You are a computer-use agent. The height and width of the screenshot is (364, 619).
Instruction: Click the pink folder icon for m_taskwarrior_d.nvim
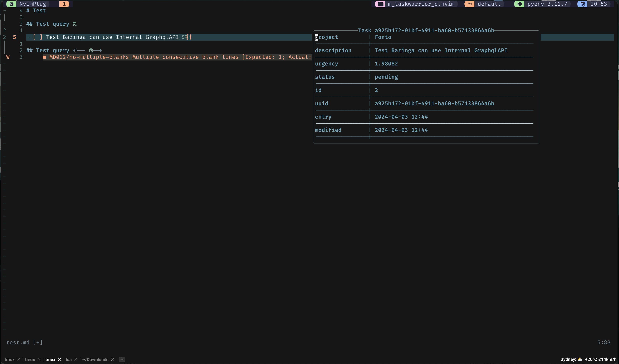pos(381,4)
